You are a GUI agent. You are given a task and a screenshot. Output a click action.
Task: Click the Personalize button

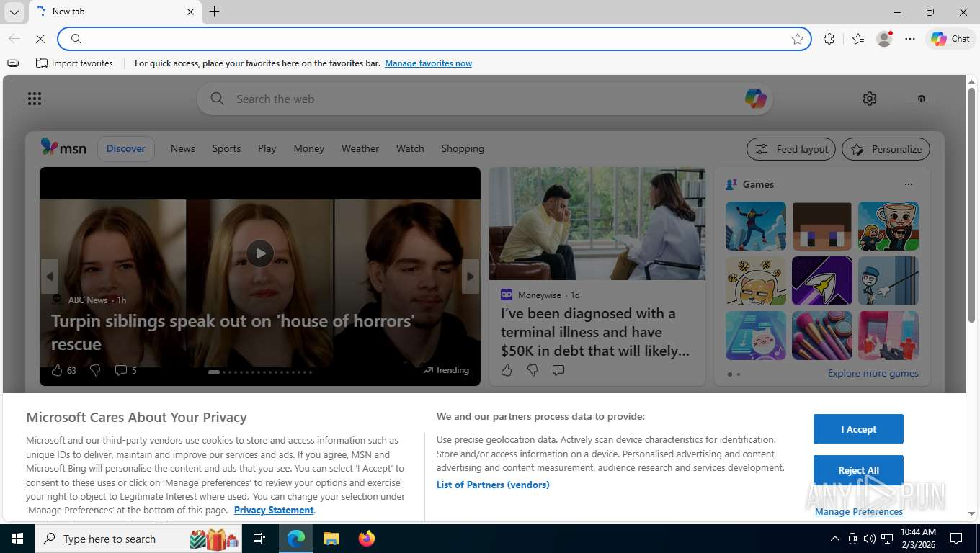click(886, 149)
